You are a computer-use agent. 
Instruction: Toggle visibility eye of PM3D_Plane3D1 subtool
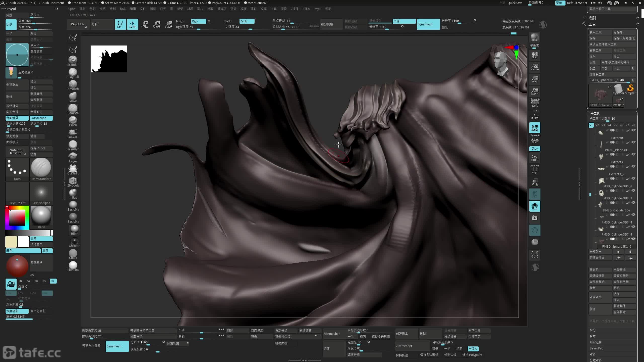tap(634, 142)
